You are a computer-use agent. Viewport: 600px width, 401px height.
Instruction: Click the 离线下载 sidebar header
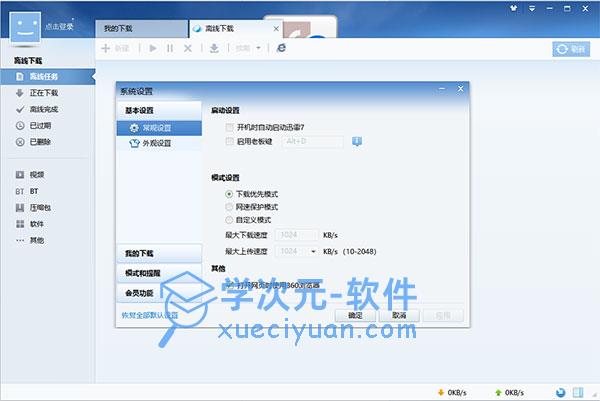[28, 61]
